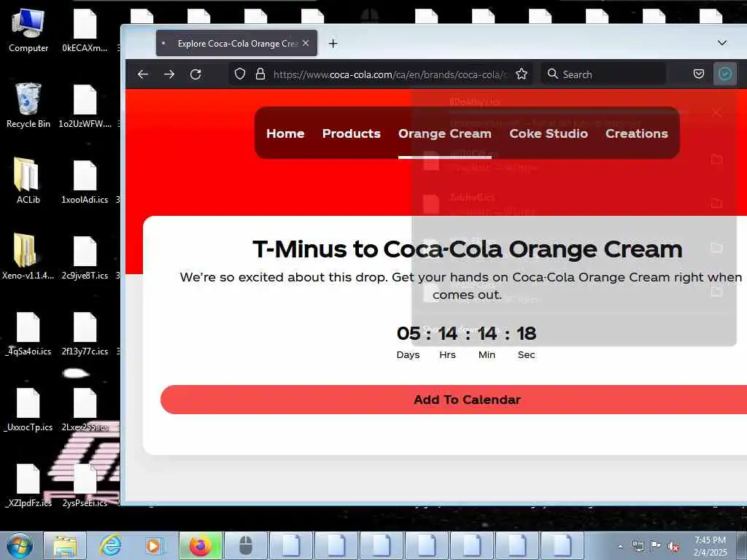This screenshot has height=560, width=747.
Task: Launch Internet Explorer from the taskbar
Action: click(110, 545)
